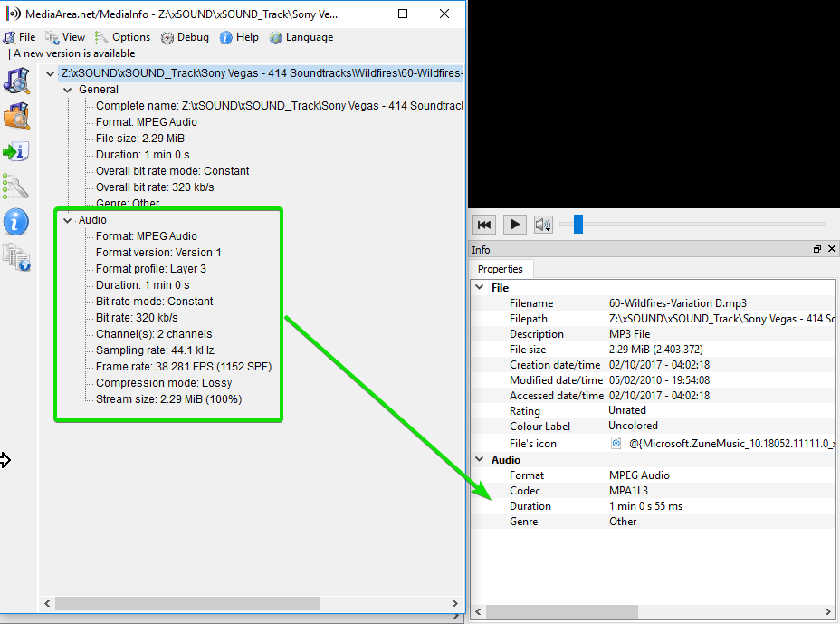Select 'Complete name' row under General
Screen dimensions: 840x624
pos(279,106)
